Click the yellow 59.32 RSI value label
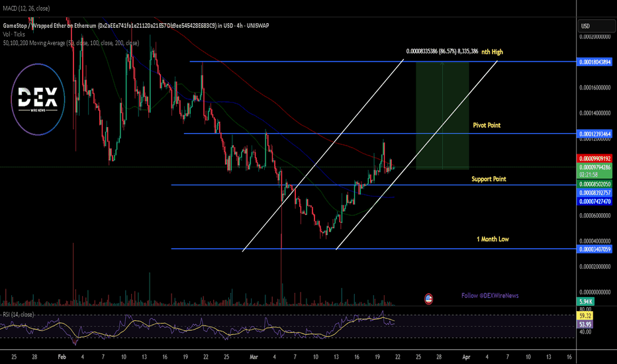Image resolution: width=617 pixels, height=364 pixels. point(585,316)
